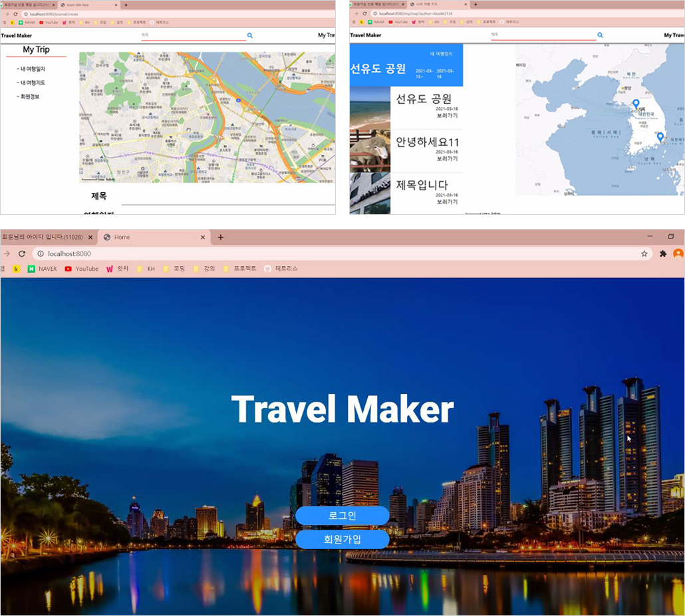This screenshot has width=685, height=616.
Task: Expand the 프로젝트 bookmark folder
Action: [239, 269]
